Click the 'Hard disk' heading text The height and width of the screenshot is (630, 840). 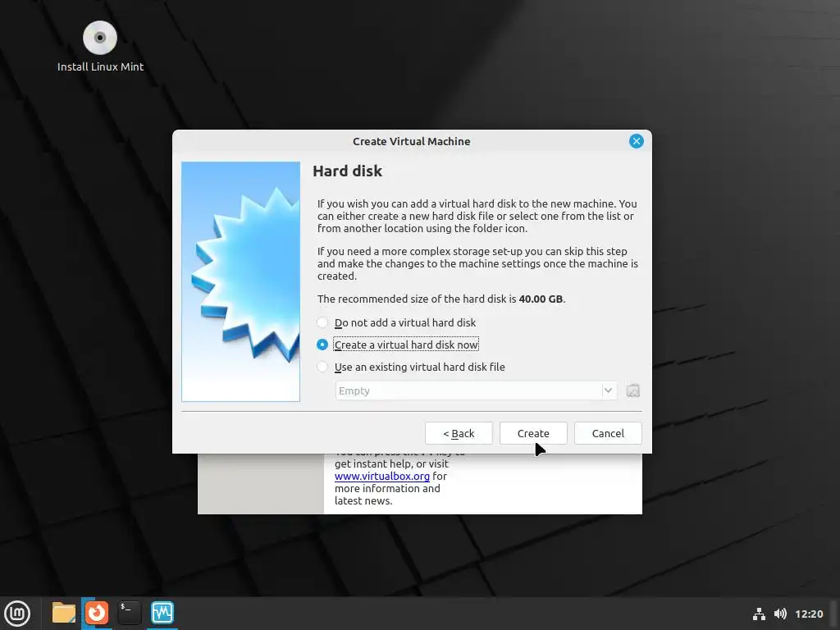click(x=347, y=171)
